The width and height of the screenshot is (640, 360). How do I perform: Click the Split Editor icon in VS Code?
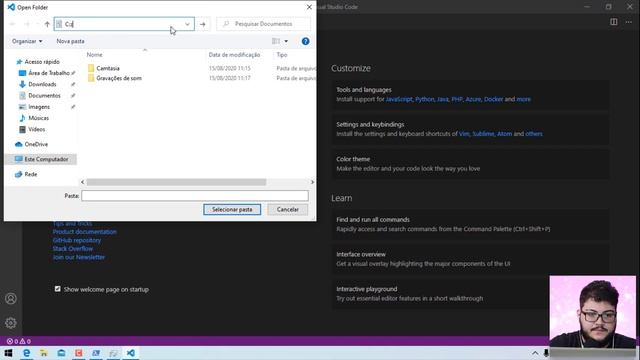(x=613, y=22)
